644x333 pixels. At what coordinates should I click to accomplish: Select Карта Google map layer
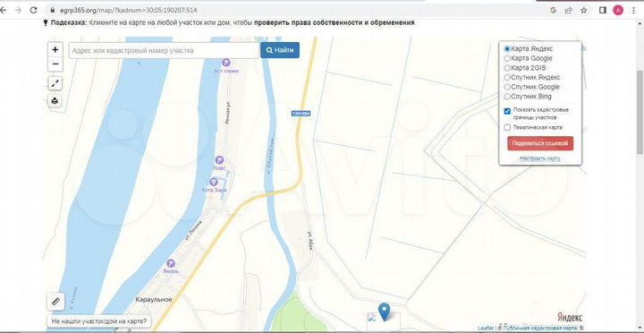click(507, 58)
